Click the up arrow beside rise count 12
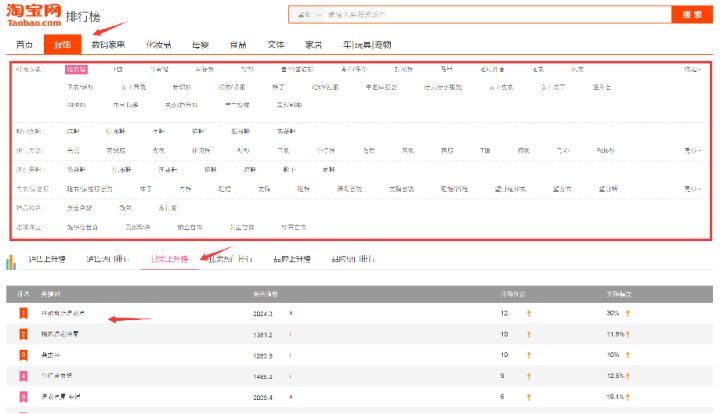This screenshot has height=414, width=720. tap(529, 314)
